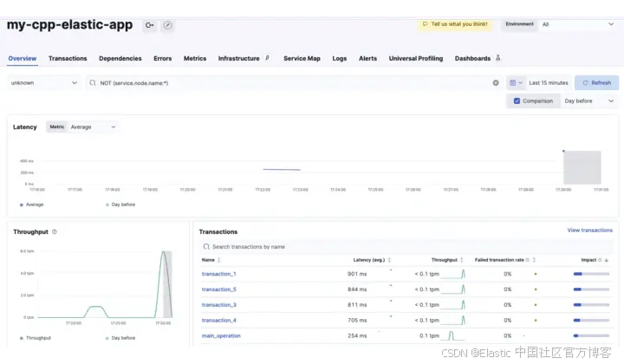Screen dimensions: 624x364
Task: Open the View transactions link
Action: (590, 230)
